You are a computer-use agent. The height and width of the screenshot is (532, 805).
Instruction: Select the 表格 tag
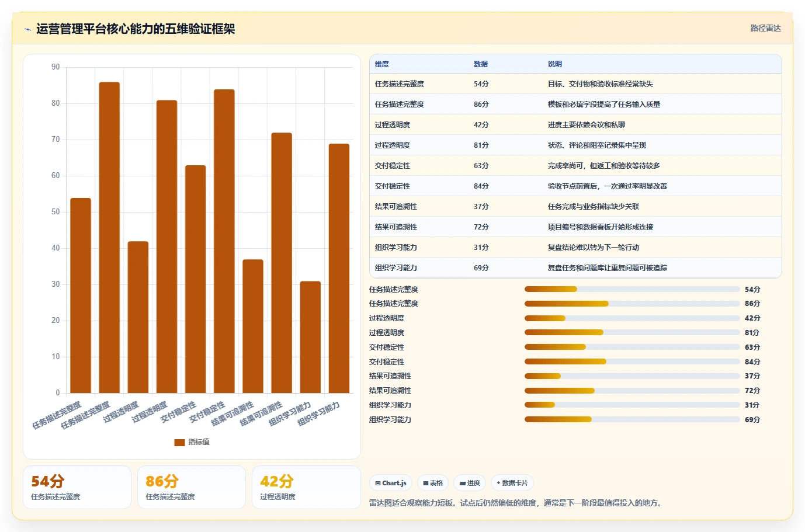433,483
